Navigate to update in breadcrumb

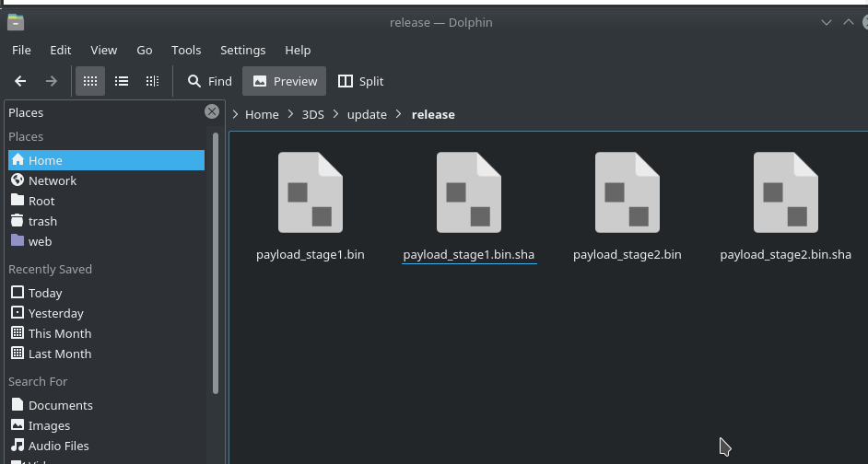[367, 114]
